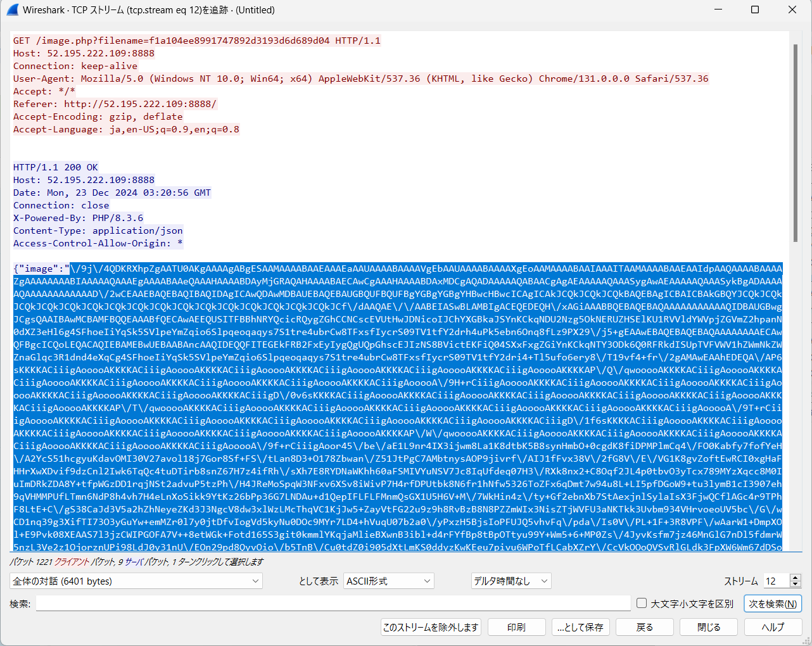The width and height of the screenshot is (812, 646).
Task: Focus the 検索 text input field
Action: 333,604
